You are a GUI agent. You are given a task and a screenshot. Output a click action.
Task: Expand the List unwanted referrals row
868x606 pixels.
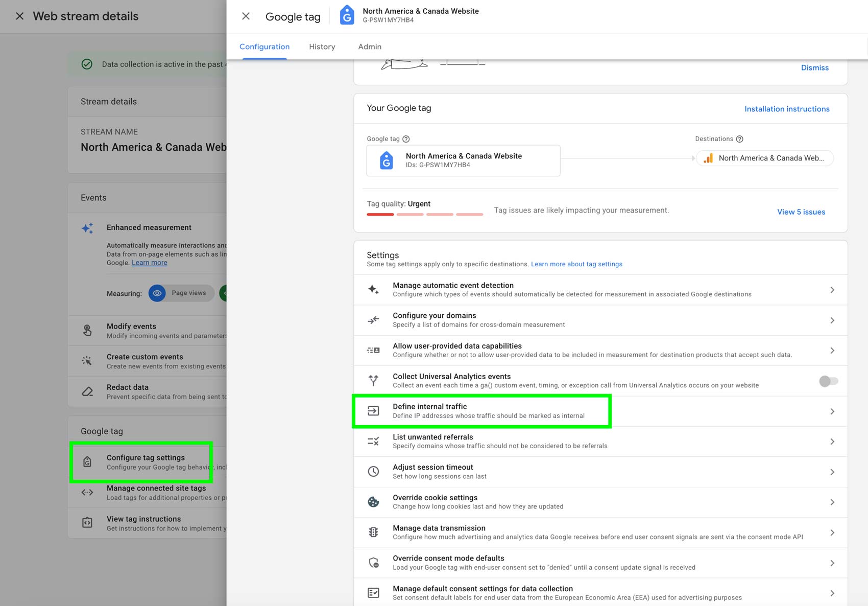click(x=832, y=441)
